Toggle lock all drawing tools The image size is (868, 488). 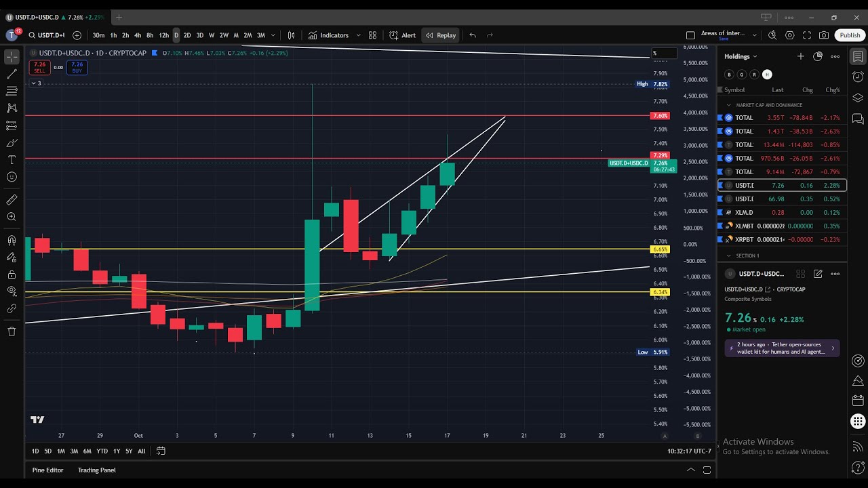click(x=12, y=274)
